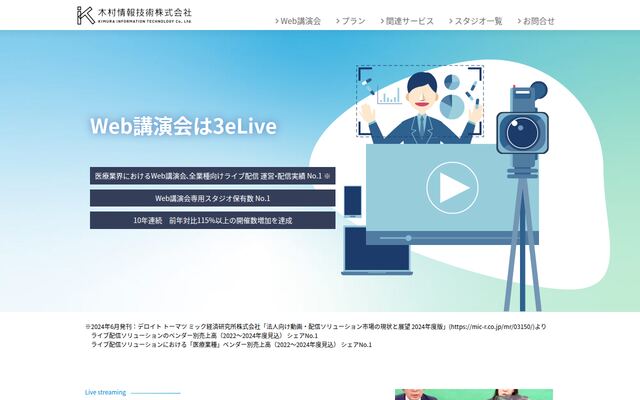Click the Web講演会は3eLive headline
Viewport: 640px width, 400px height.
[183, 126]
